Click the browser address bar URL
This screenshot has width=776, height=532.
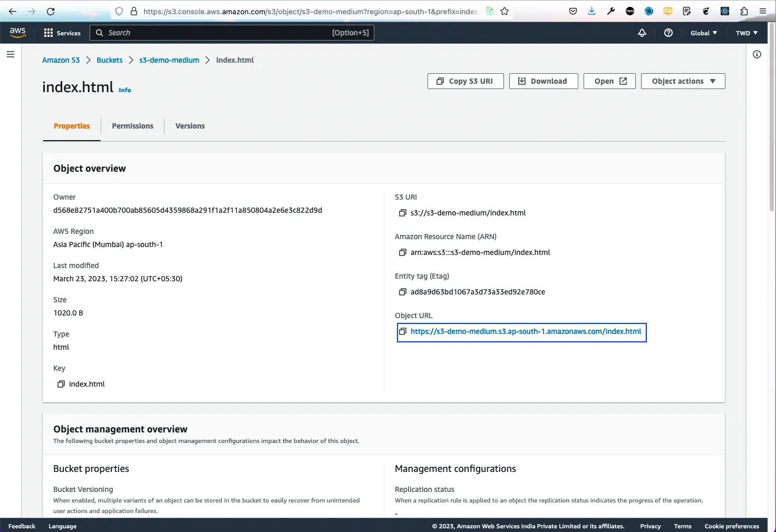(x=311, y=11)
